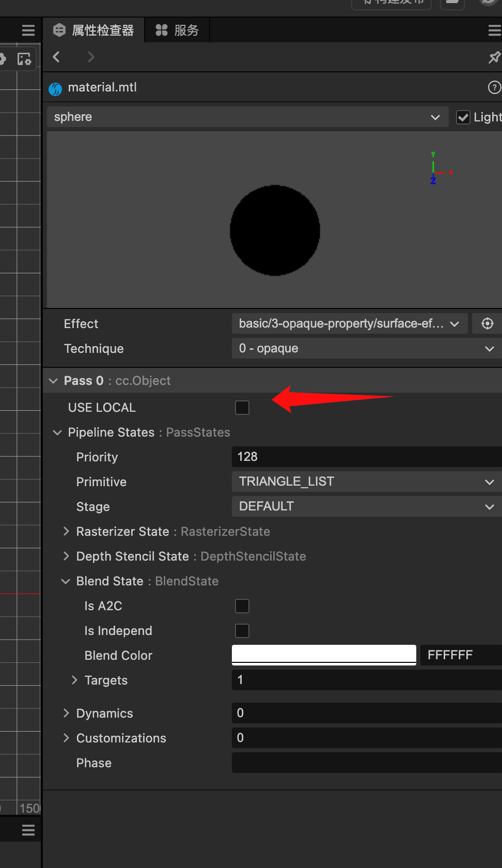
Task: Open the Technique dropdown
Action: (x=367, y=348)
